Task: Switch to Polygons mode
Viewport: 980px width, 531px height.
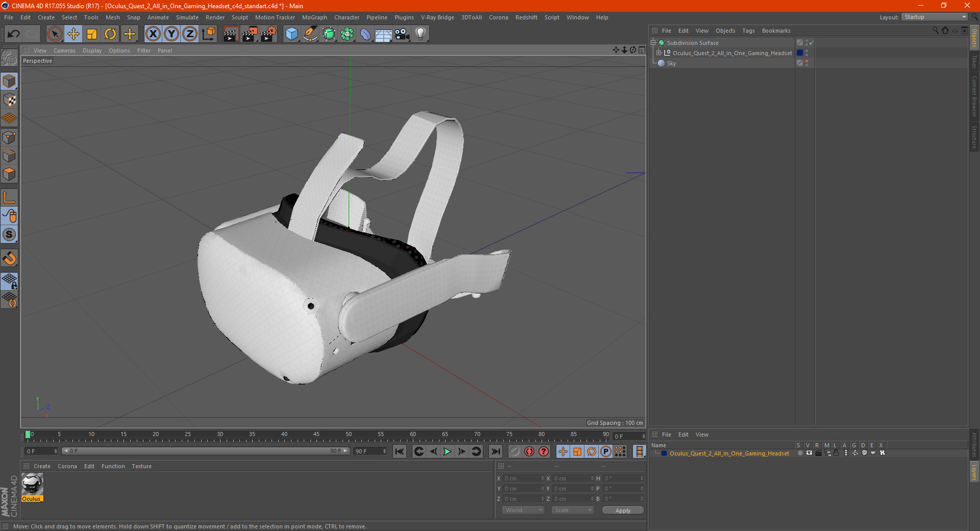Action: 9,174
